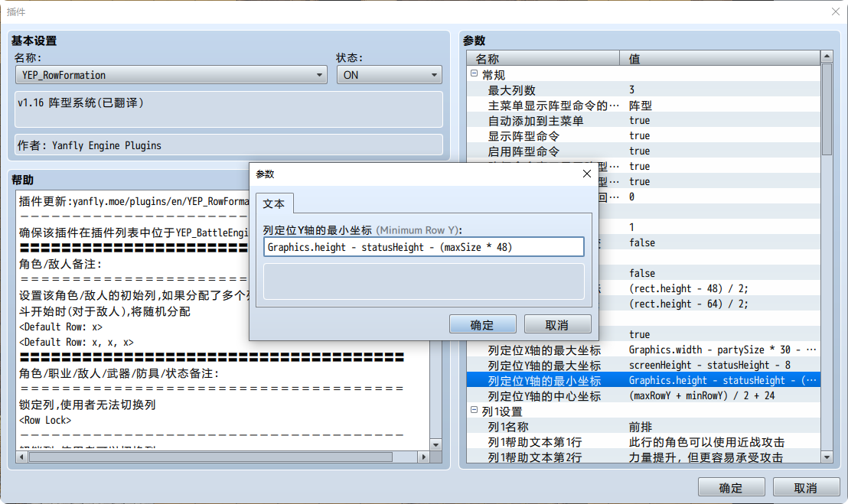
Task: Select 列1帮助文本第1行 row
Action: (x=644, y=442)
